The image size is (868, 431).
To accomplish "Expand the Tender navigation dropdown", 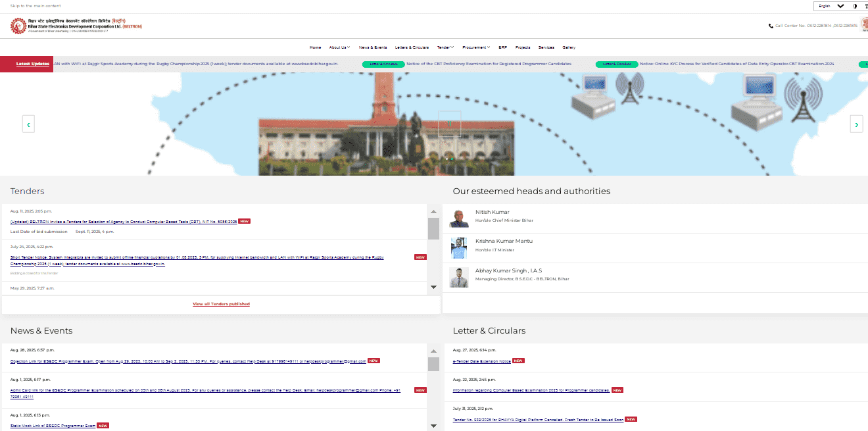I will (445, 47).
